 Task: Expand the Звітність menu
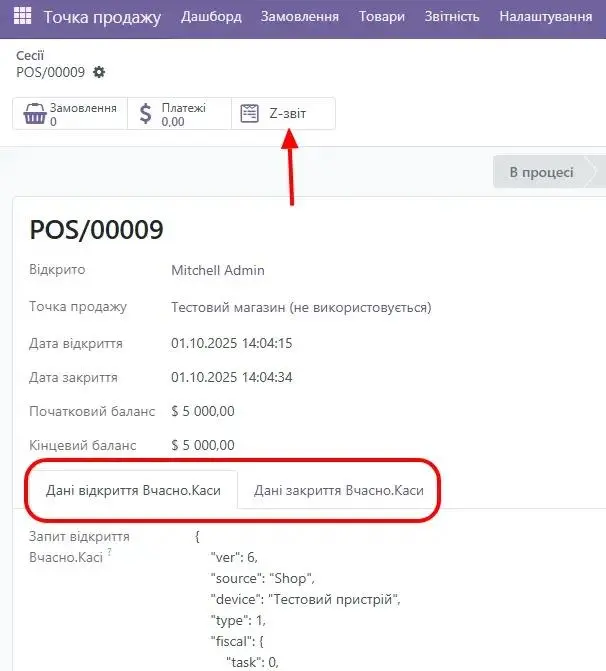pyautogui.click(x=452, y=17)
